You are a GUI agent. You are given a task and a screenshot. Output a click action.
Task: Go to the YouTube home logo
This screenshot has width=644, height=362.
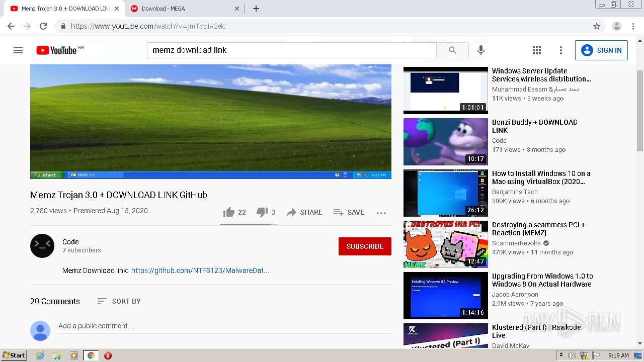[x=56, y=50]
